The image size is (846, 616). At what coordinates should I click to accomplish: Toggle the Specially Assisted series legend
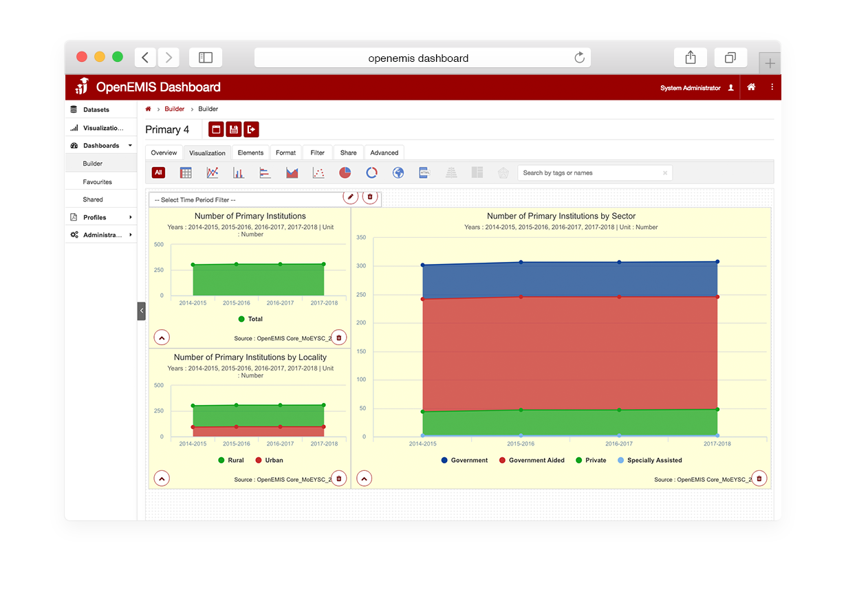pyautogui.click(x=650, y=460)
